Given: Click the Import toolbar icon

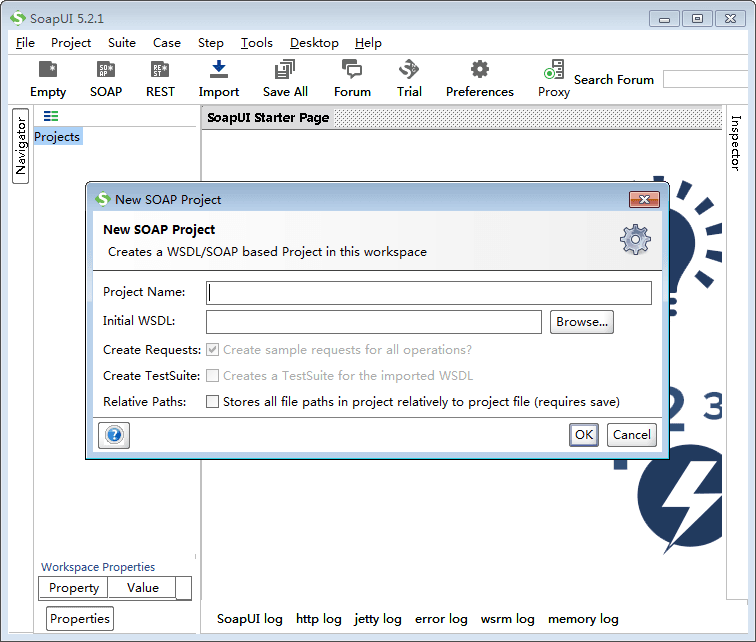Looking at the screenshot, I should 219,70.
